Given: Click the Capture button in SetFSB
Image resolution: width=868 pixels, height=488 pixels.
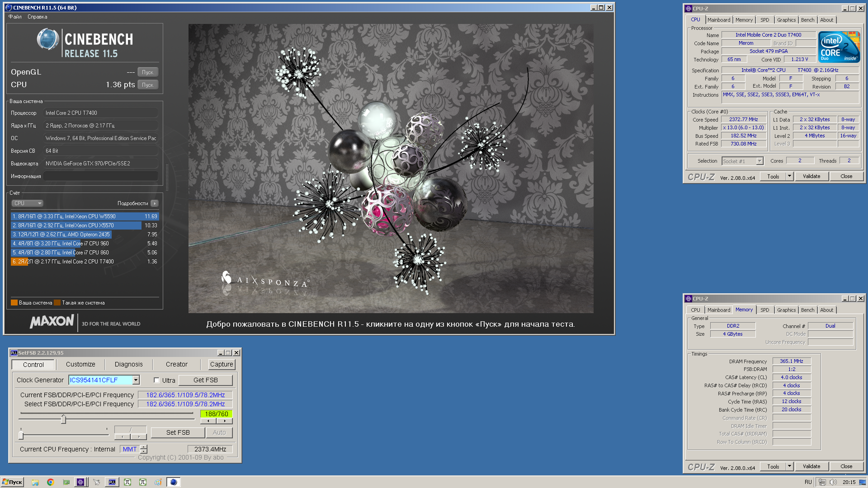Looking at the screenshot, I should [x=222, y=364].
